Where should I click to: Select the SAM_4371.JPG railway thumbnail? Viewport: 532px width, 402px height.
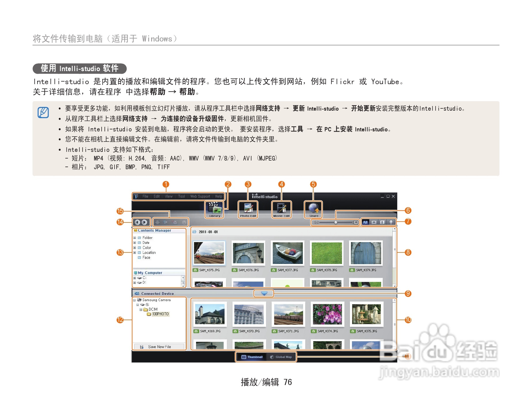(x=288, y=314)
